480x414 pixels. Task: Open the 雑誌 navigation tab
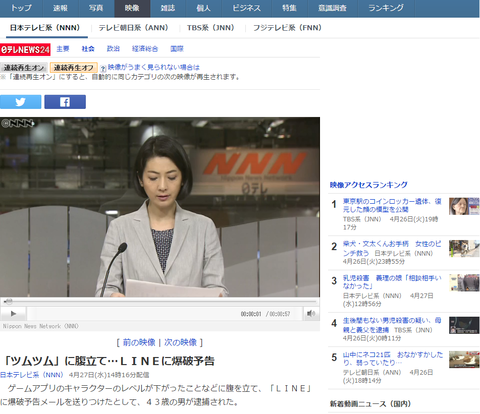(168, 8)
